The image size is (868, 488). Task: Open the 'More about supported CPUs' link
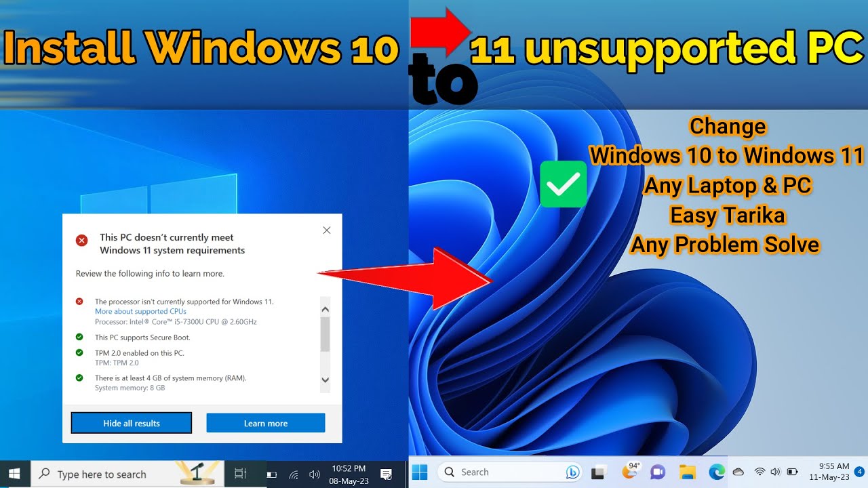pos(140,311)
